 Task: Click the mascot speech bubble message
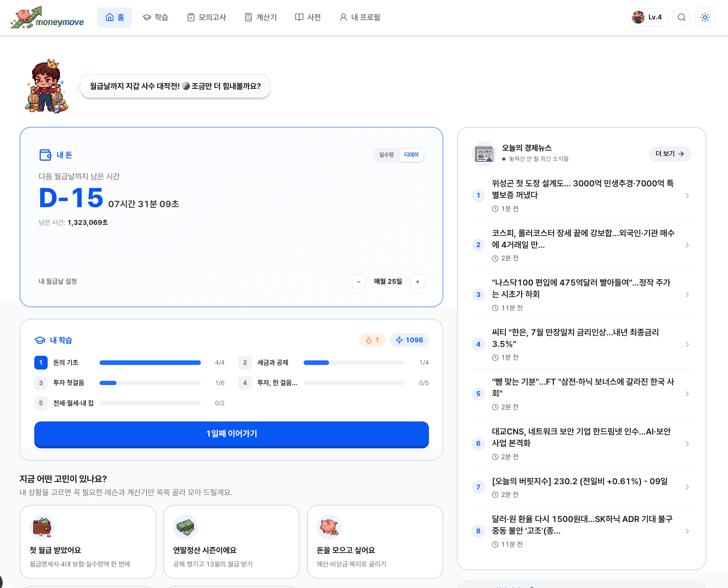175,86
